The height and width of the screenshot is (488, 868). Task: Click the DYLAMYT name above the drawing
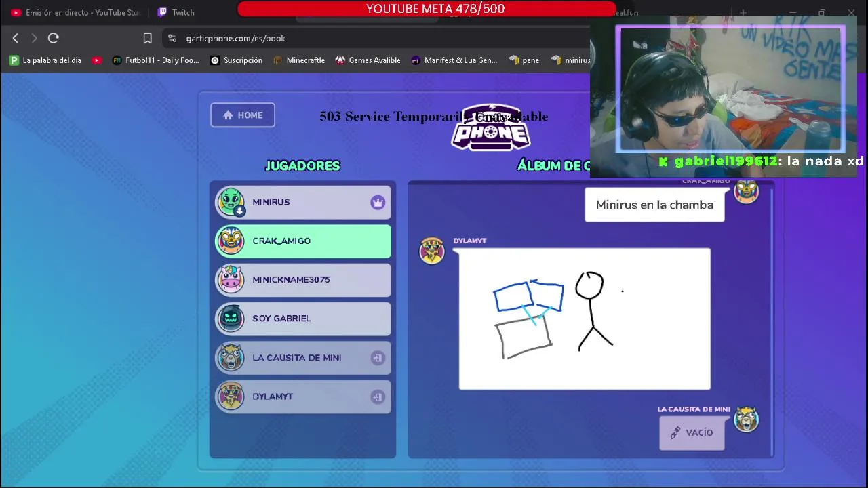470,241
